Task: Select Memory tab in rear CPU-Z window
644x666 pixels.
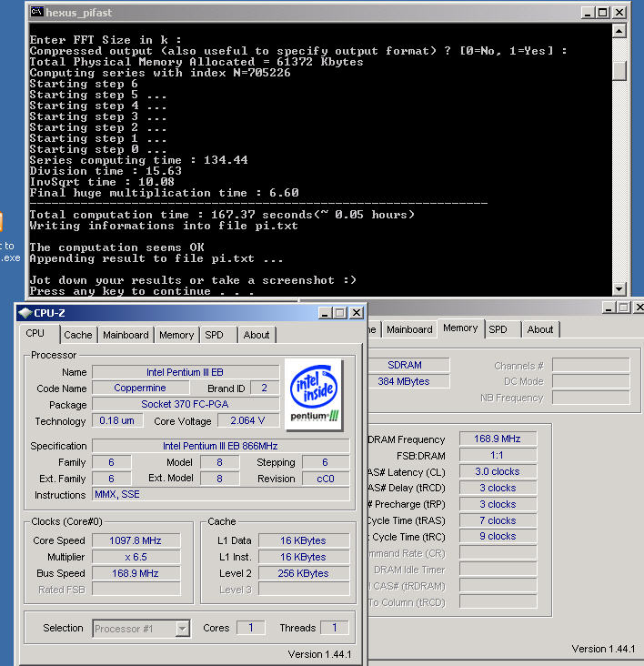Action: point(460,328)
